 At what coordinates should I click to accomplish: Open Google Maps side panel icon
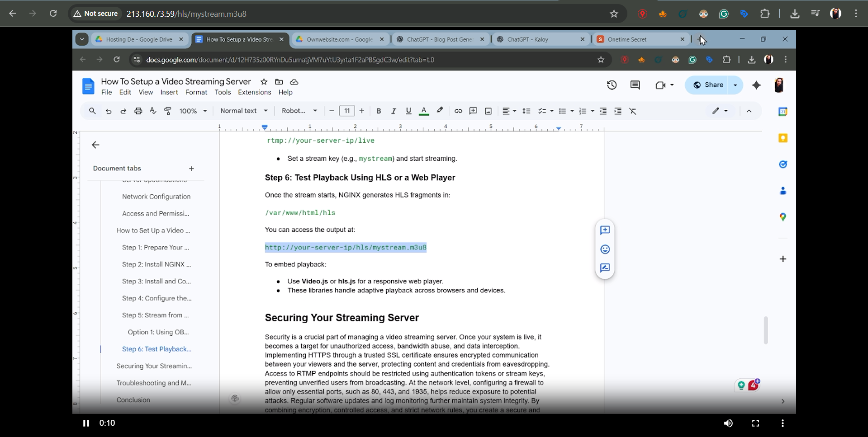coord(783,217)
